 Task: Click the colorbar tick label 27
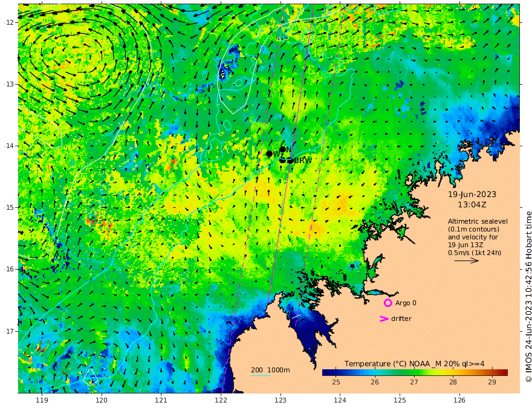click(414, 382)
